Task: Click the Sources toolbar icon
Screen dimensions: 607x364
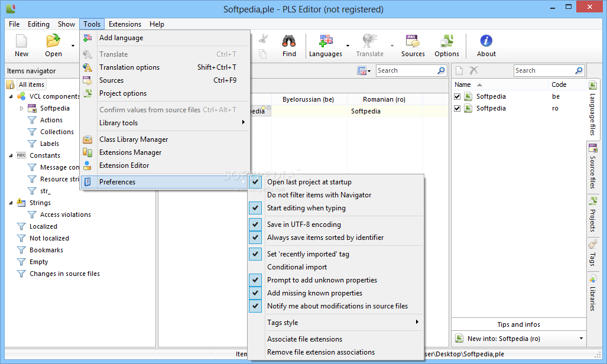Action: click(x=413, y=41)
